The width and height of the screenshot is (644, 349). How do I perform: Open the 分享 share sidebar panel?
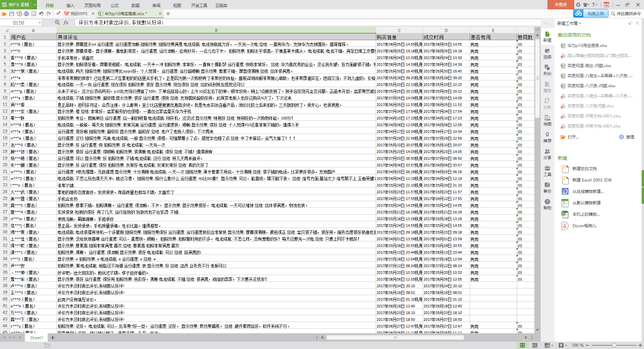tap(547, 154)
